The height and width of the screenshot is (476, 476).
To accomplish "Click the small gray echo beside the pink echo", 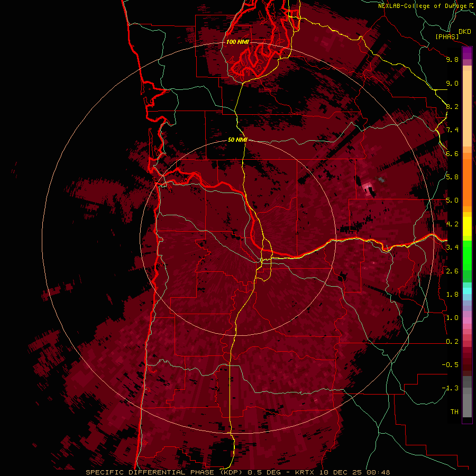I will [x=381, y=179].
